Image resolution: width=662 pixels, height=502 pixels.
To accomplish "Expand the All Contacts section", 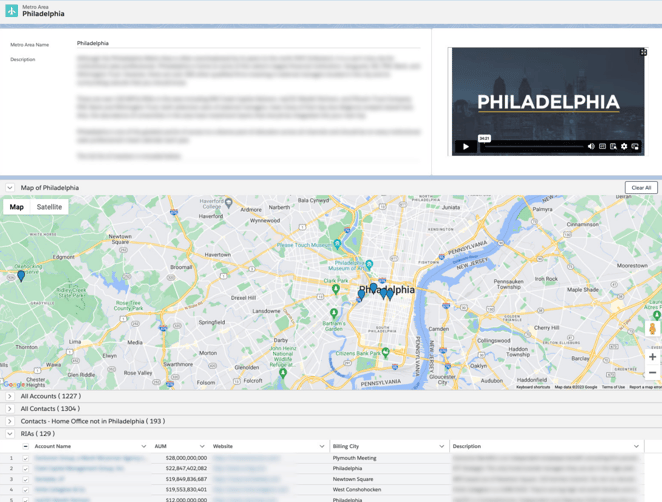I will [x=10, y=409].
